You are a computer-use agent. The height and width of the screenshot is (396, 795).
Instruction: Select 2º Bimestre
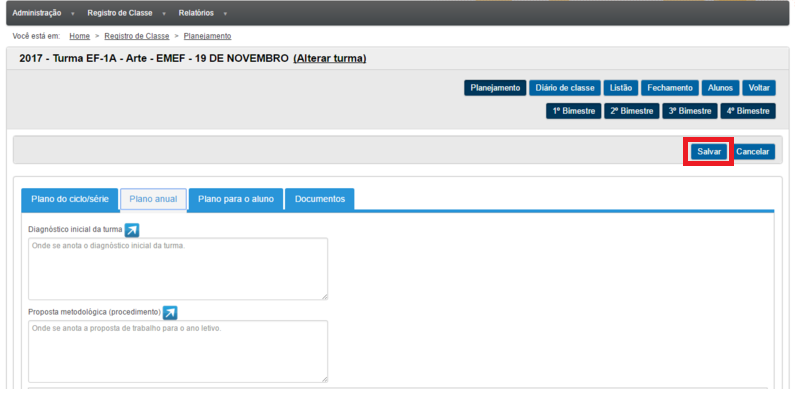[632, 111]
